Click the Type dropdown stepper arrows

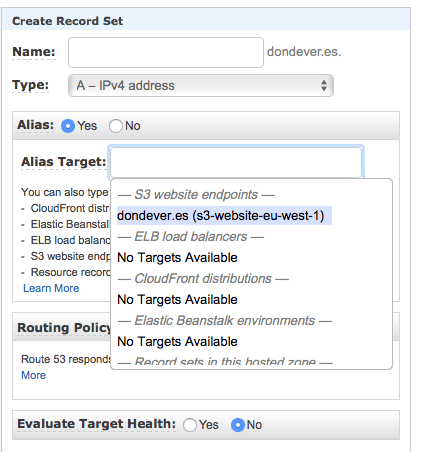click(324, 85)
